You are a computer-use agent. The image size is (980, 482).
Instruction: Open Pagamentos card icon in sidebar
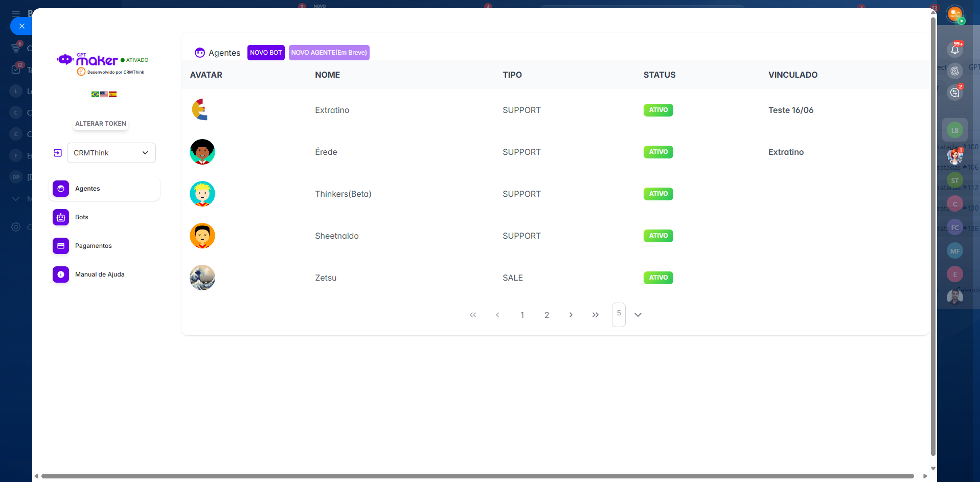(61, 246)
